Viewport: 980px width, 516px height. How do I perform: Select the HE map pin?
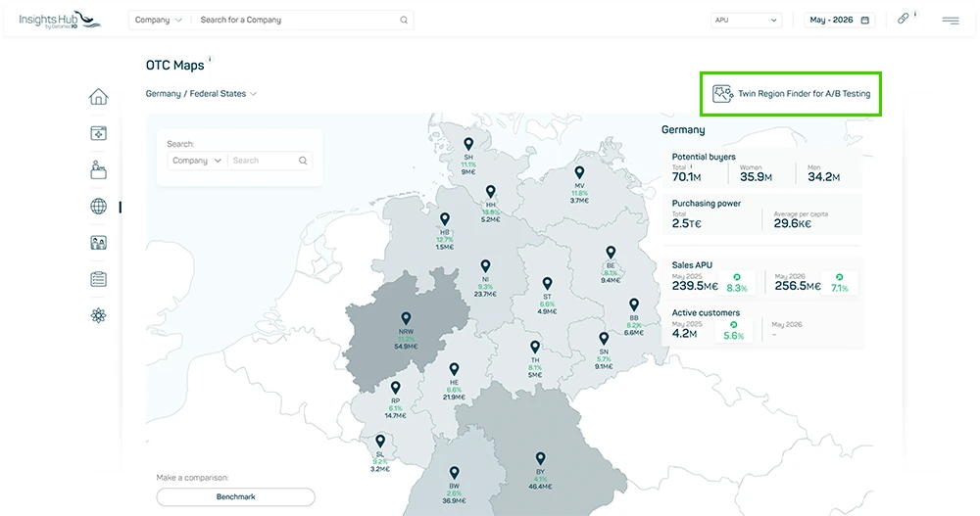(x=454, y=370)
